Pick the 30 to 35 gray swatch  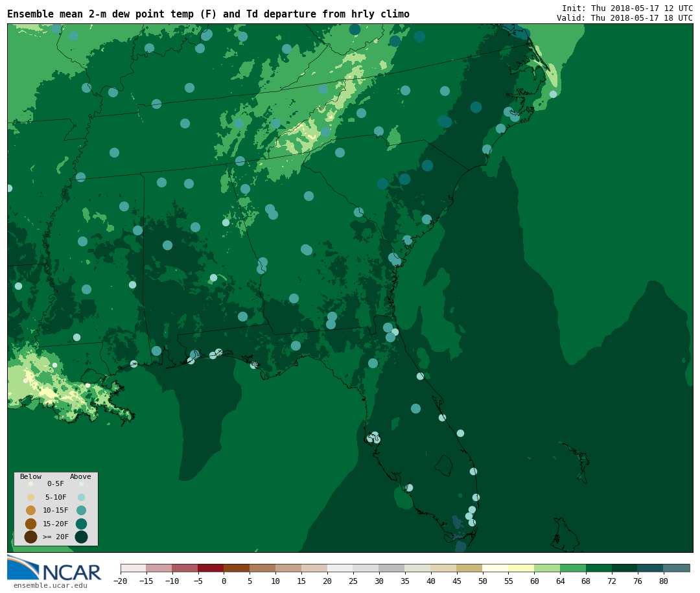[x=392, y=568]
